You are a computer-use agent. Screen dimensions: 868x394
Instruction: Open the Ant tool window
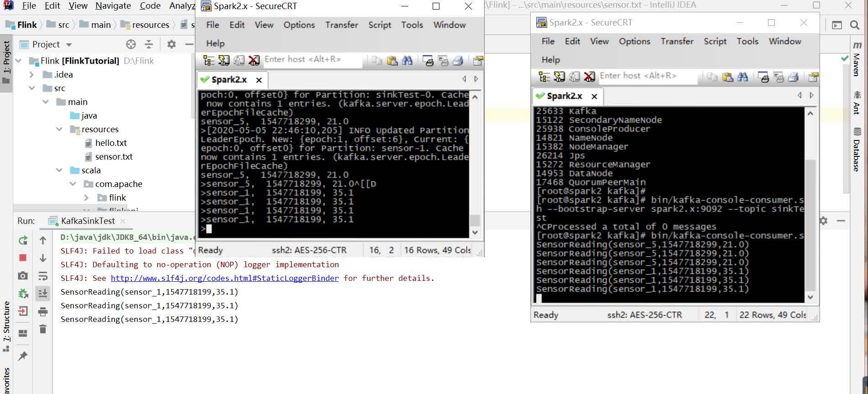tap(857, 103)
